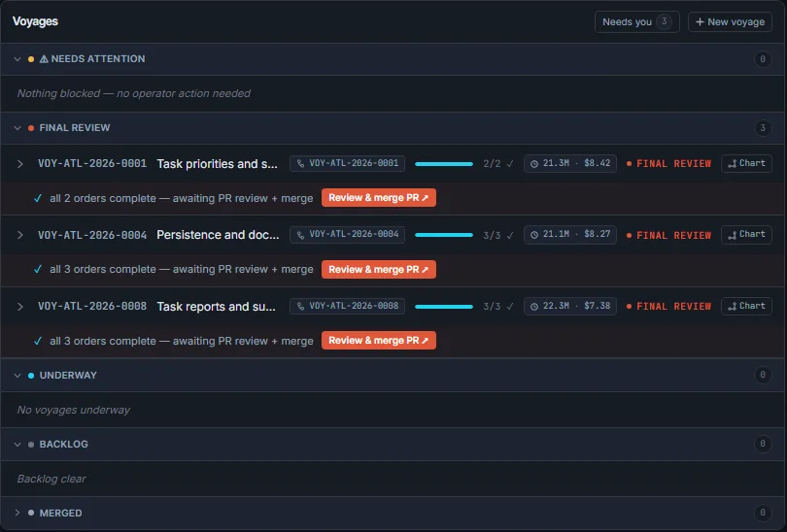This screenshot has width=787, height=532.
Task: Click the progress bar of VOY-ATL-2026-0008
Action: (x=444, y=307)
